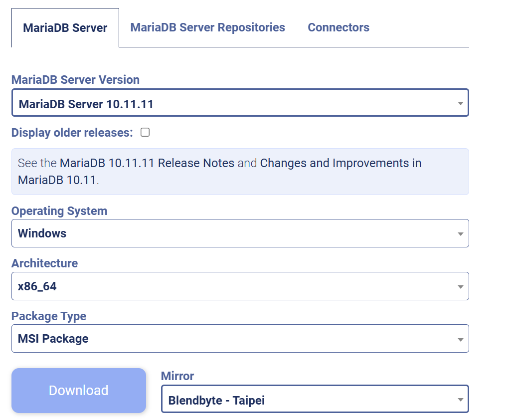Open the MariaDB 10.11.11 Release Notes link
Viewport: 513px width, 420px height.
147,163
